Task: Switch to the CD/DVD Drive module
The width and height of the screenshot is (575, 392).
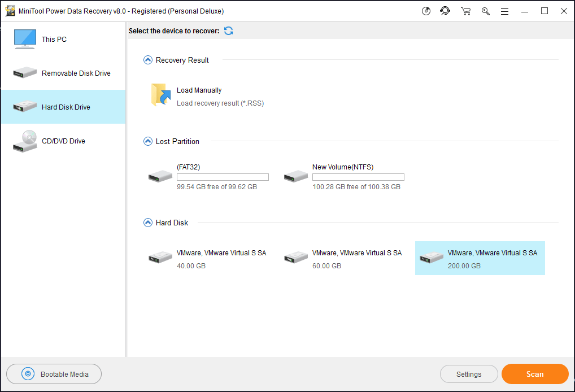Action: (x=62, y=141)
